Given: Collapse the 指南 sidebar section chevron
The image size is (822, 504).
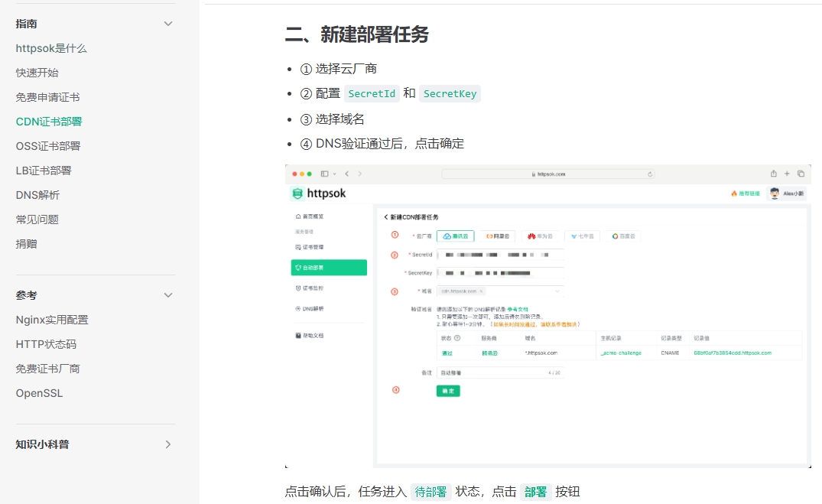Looking at the screenshot, I should 168,24.
